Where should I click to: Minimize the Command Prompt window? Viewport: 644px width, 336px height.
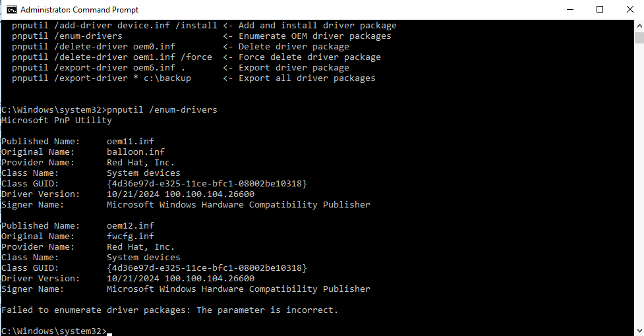pyautogui.click(x=569, y=9)
